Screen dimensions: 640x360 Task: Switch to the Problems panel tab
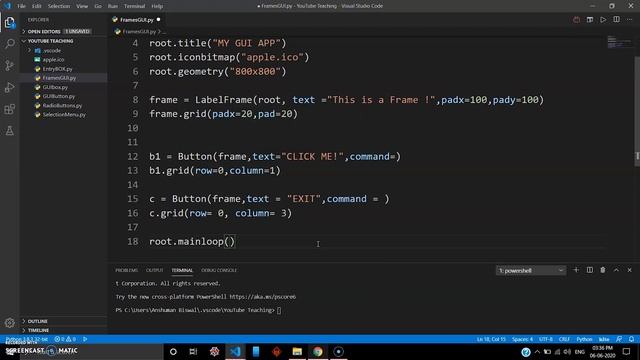[x=127, y=270]
